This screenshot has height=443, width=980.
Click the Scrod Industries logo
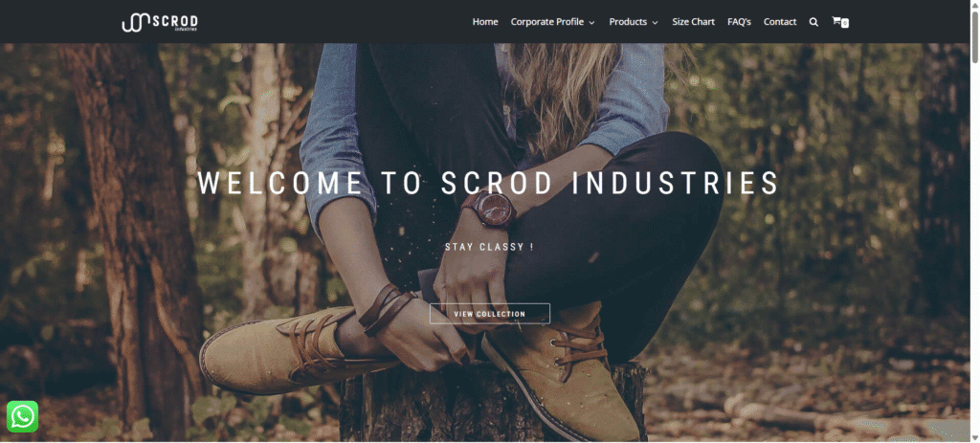[160, 22]
